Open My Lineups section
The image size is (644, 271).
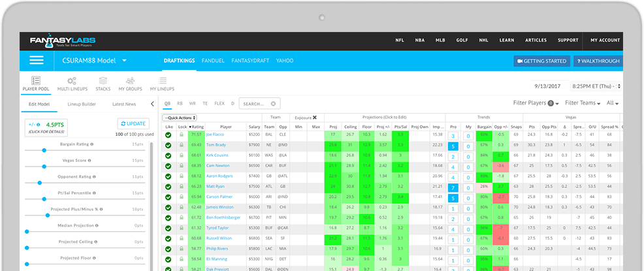[x=162, y=83]
